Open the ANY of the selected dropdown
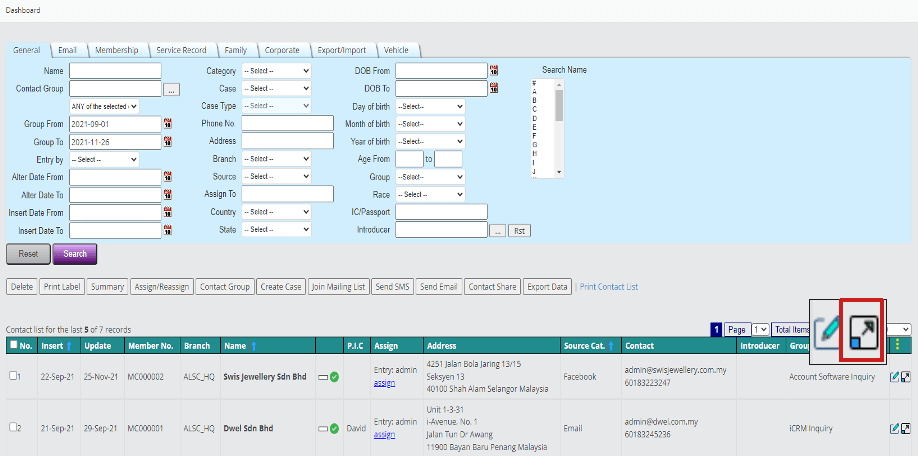The height and width of the screenshot is (456, 918). (x=104, y=107)
